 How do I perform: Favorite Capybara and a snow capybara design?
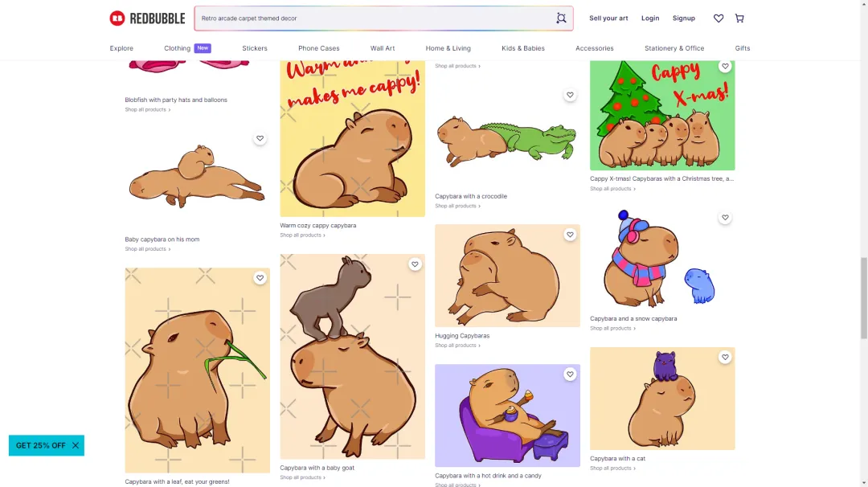(x=725, y=218)
